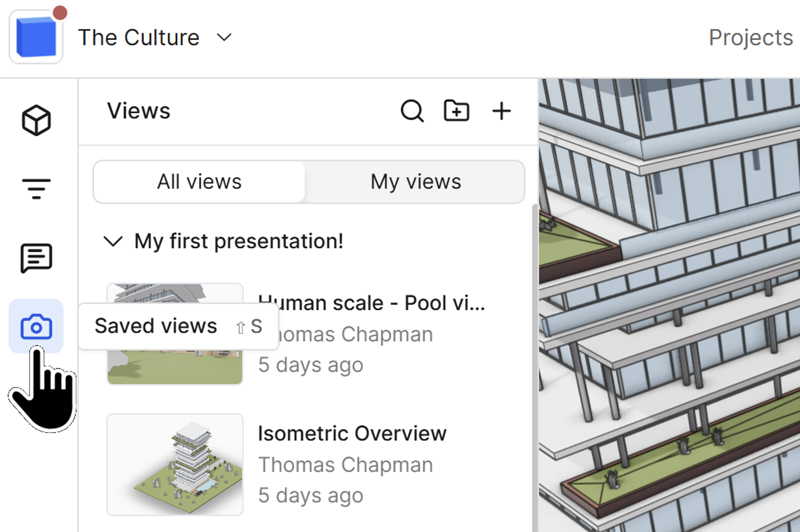Viewport: 800px width, 532px height.
Task: Open the Discussions comment icon
Action: tap(36, 257)
